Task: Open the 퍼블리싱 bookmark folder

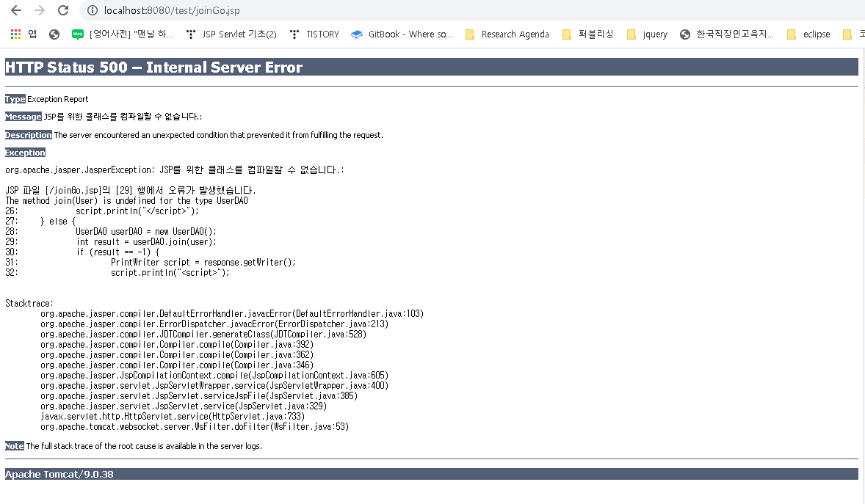Action: tap(587, 34)
